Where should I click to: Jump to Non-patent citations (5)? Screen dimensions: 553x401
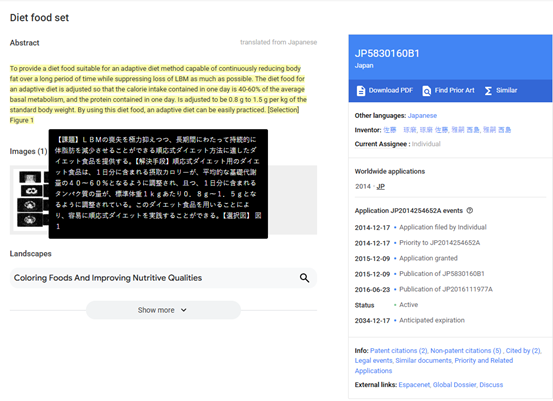(x=466, y=351)
